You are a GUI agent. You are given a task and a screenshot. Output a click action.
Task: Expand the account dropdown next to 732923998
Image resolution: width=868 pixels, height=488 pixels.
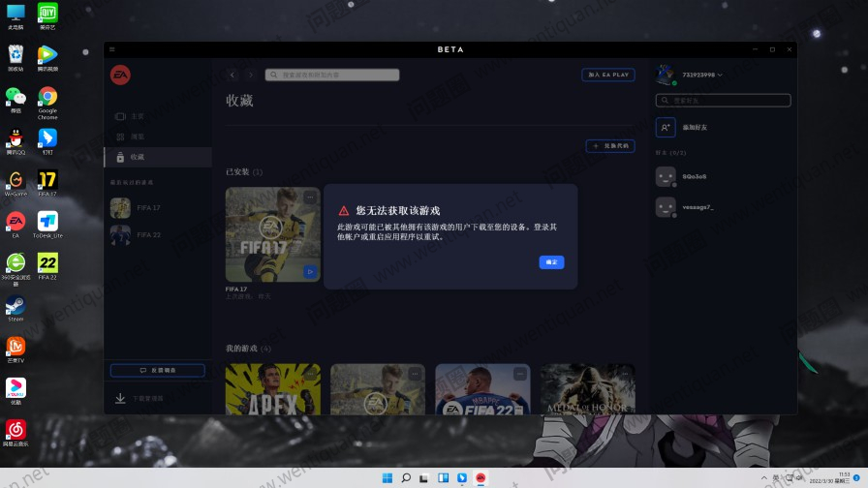720,75
